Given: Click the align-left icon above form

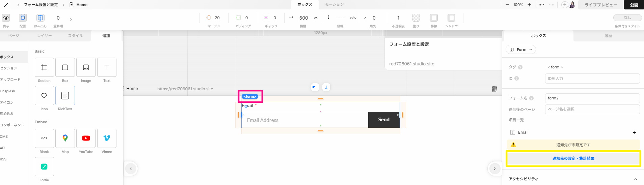Looking at the screenshot, I should [315, 87].
